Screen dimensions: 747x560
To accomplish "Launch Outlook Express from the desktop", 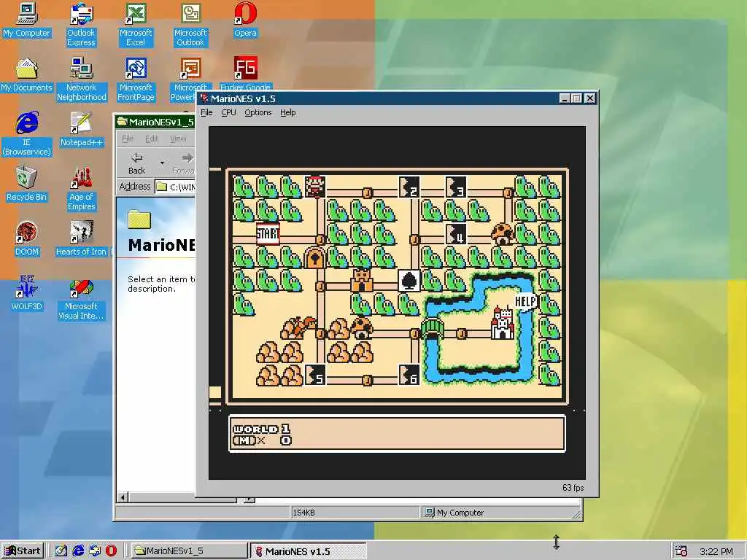I will (81, 25).
